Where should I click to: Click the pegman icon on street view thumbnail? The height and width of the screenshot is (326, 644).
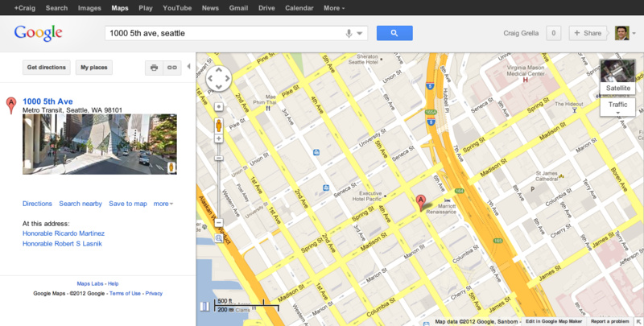click(x=171, y=167)
